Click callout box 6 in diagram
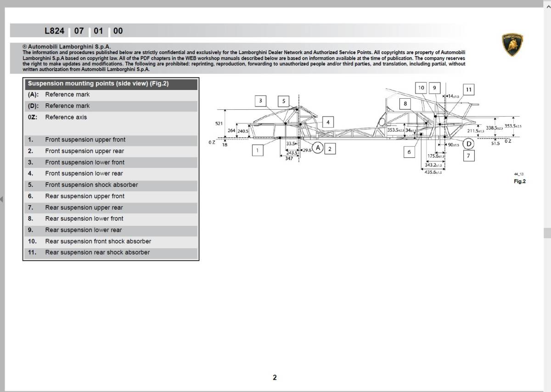This screenshot has height=392, width=551. pos(409,152)
